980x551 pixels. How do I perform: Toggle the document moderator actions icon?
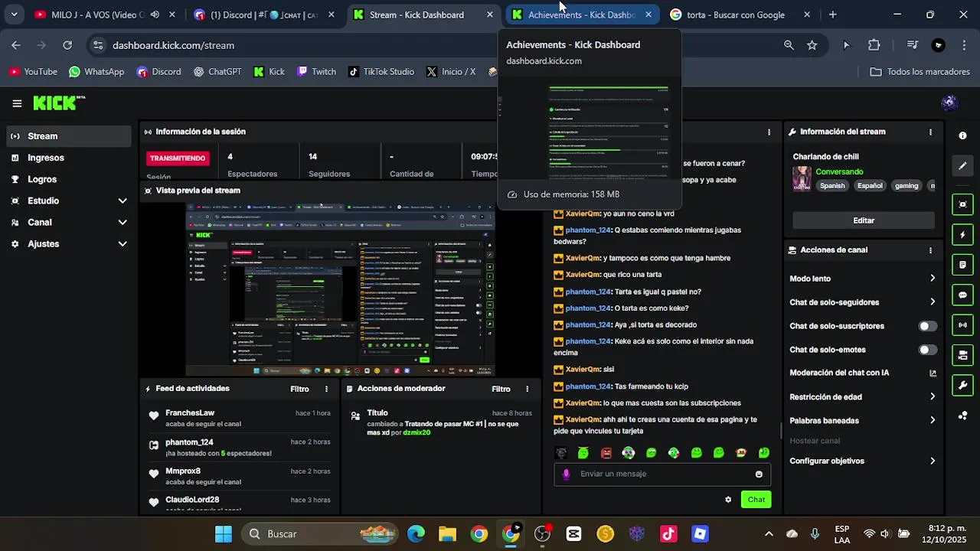tap(962, 265)
